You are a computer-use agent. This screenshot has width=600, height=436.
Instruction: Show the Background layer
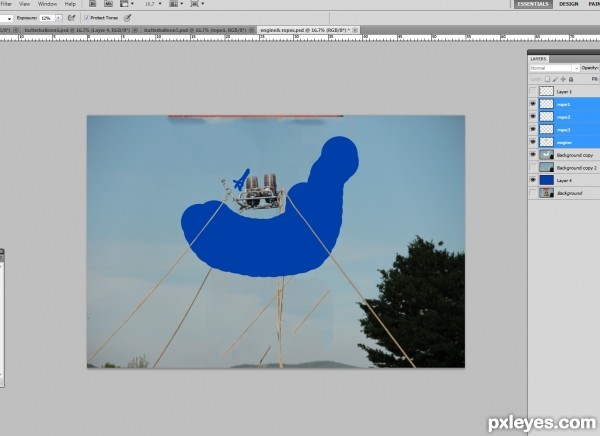coord(533,193)
